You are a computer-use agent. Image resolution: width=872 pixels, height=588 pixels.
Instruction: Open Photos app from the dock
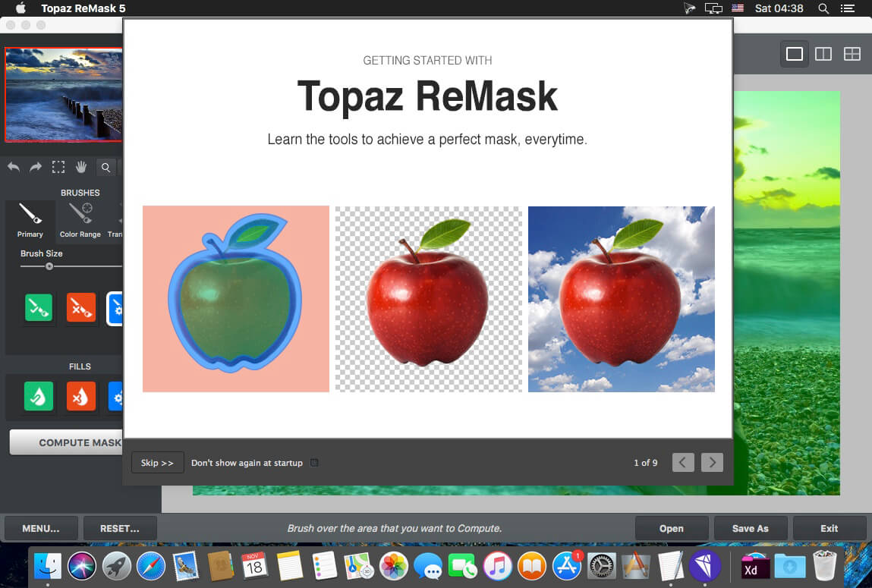tap(394, 567)
